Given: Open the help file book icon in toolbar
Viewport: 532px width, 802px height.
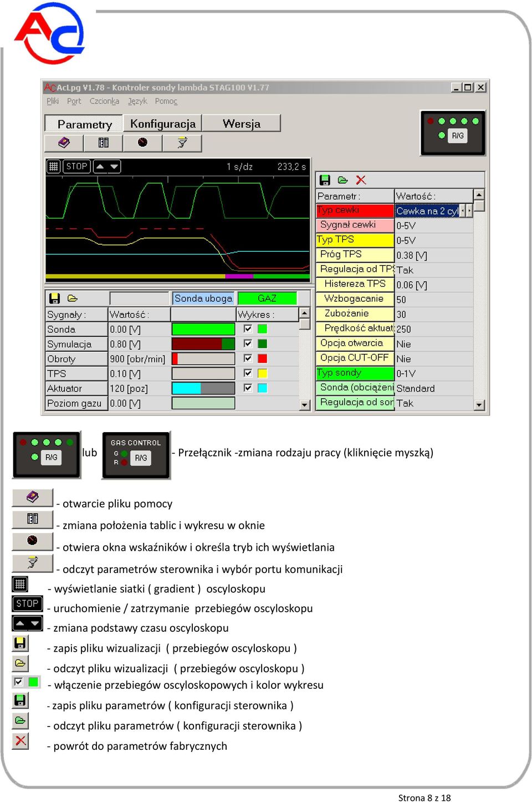Looking at the screenshot, I should point(64,143).
